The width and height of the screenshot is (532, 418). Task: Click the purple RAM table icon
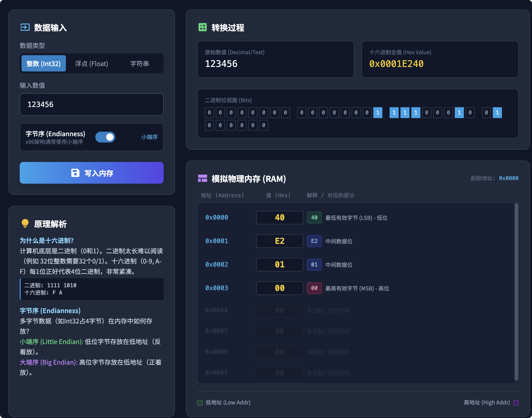[202, 178]
